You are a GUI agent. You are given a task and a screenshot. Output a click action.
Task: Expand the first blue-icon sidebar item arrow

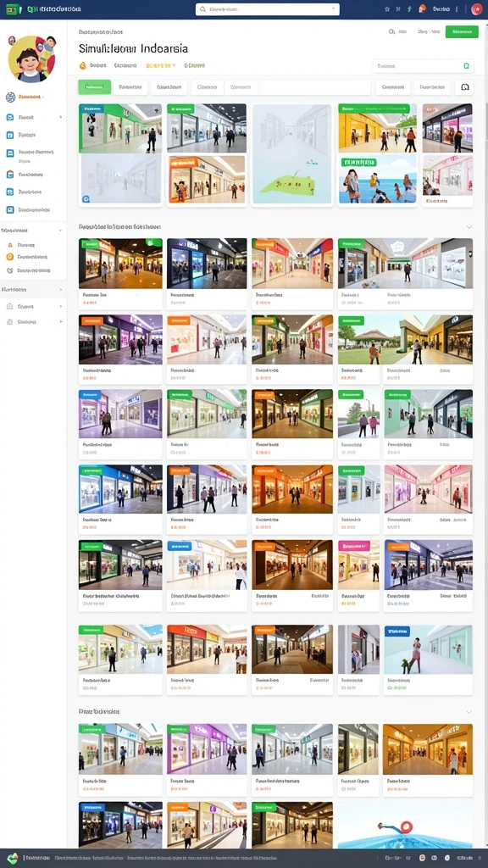(x=61, y=117)
